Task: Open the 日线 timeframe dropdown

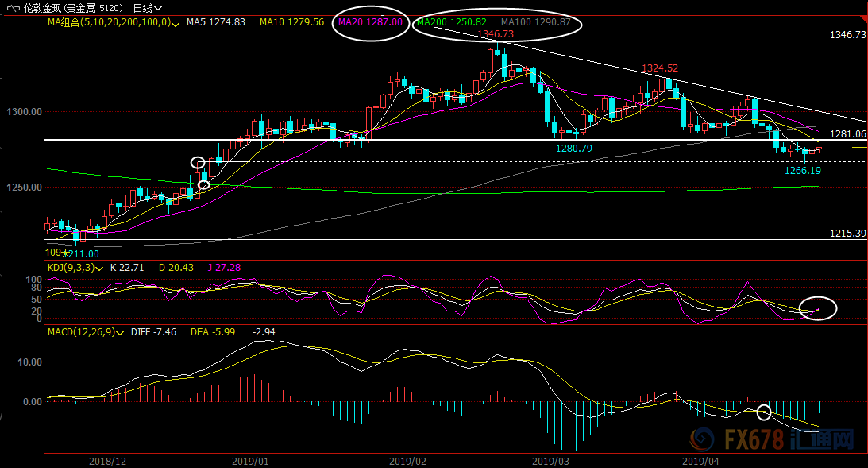Action: point(147,8)
